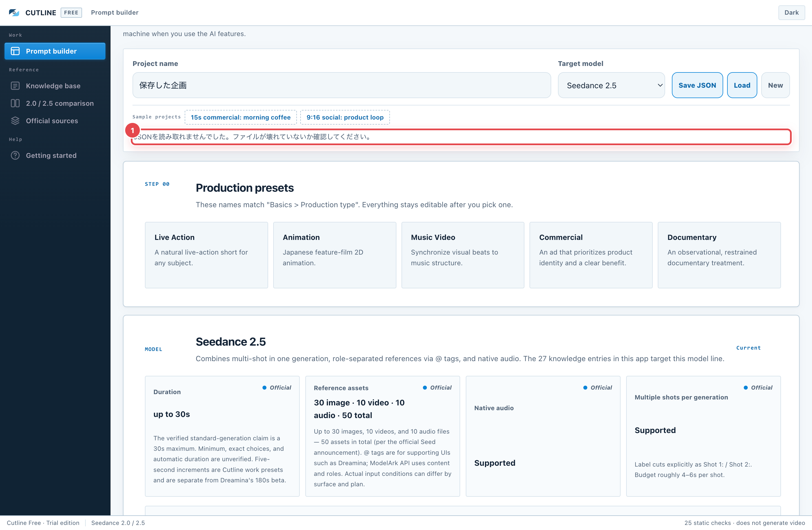Choose the Animation production preset

(x=335, y=255)
